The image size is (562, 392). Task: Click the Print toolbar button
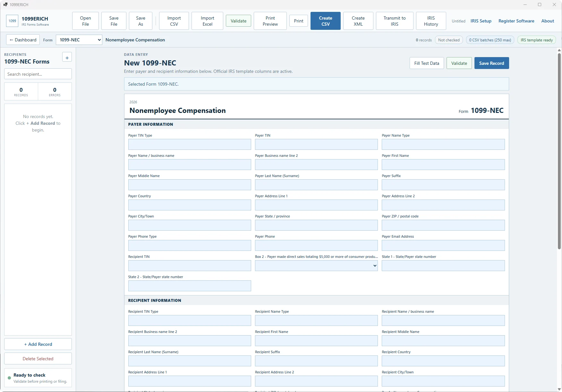[299, 21]
